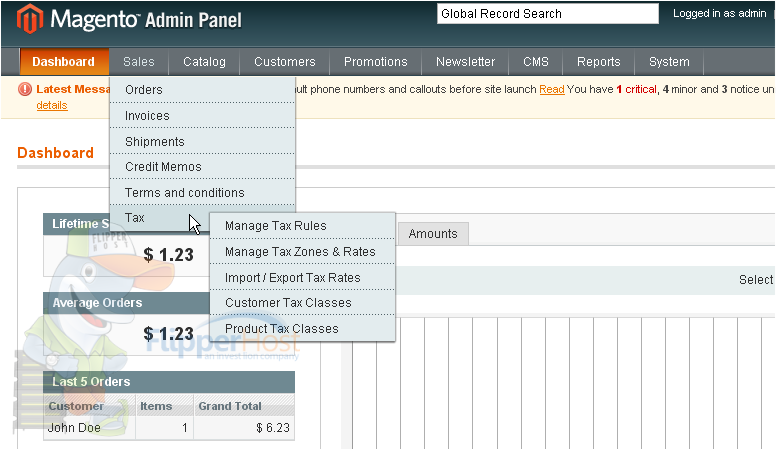Click the $ 6.23 grand total cell
The width and height of the screenshot is (776, 450).
[x=244, y=428]
